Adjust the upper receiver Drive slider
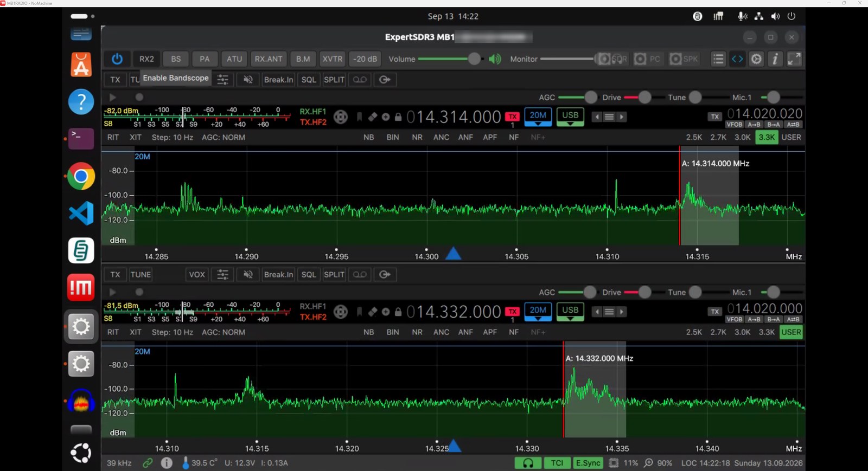This screenshot has width=868, height=471. (644, 98)
